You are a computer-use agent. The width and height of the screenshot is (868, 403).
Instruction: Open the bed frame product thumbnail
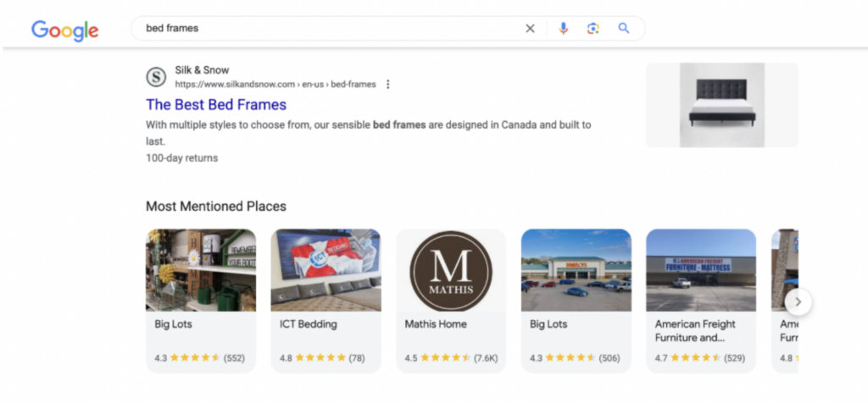coord(721,105)
